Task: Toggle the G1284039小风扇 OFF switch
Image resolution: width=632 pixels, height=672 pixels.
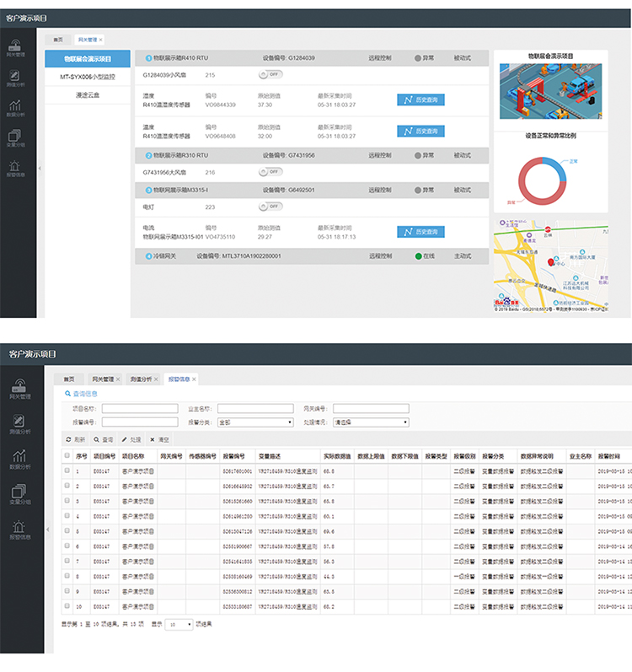Action: point(270,75)
